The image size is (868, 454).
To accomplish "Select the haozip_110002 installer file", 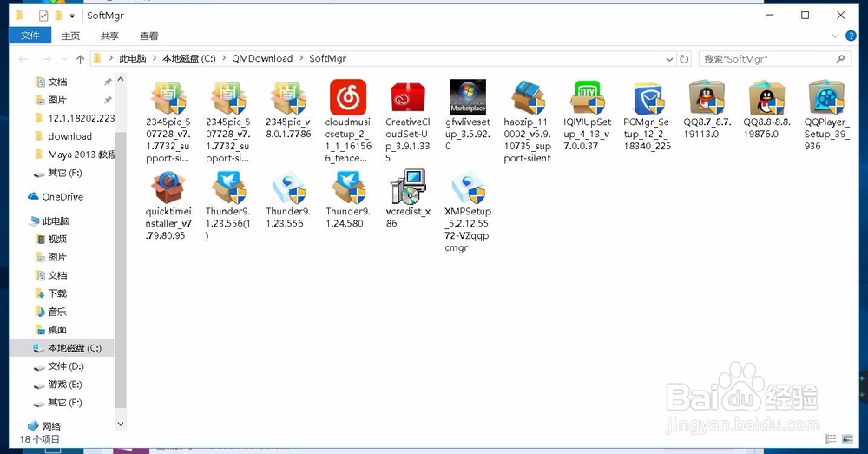I will tap(527, 122).
